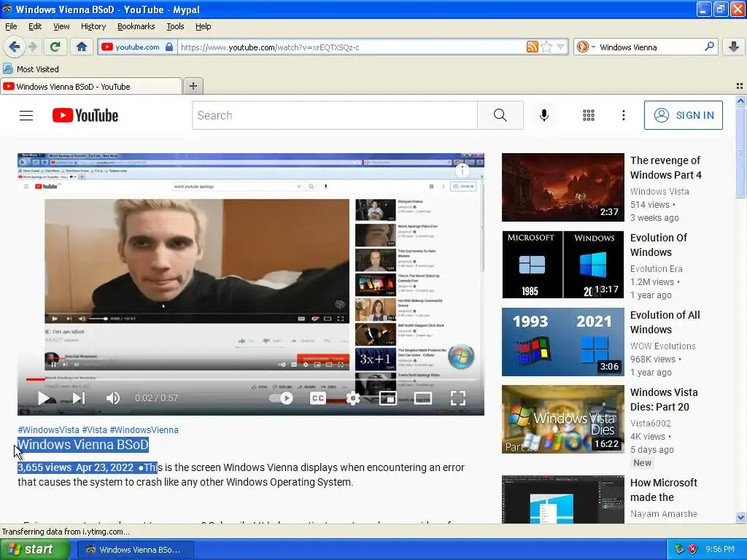Screen dimensions: 747x560
Task: Open the Downloads arrow button
Action: point(734,47)
